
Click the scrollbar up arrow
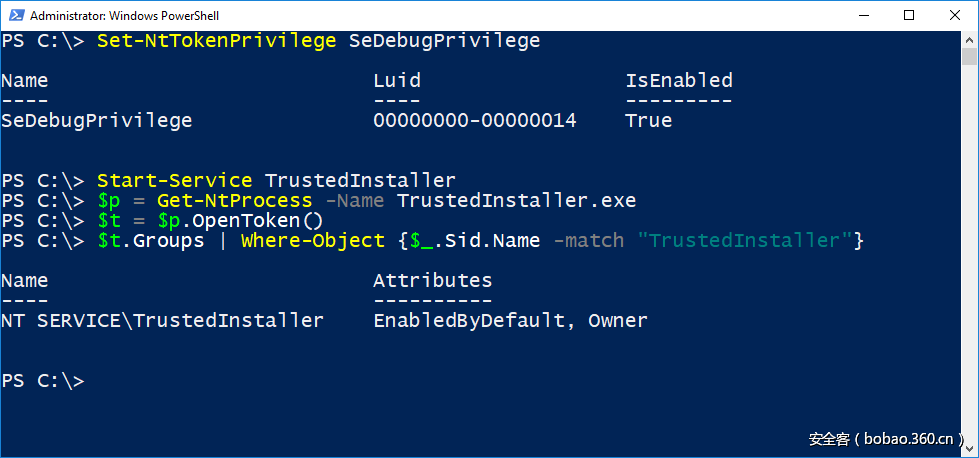[x=970, y=40]
